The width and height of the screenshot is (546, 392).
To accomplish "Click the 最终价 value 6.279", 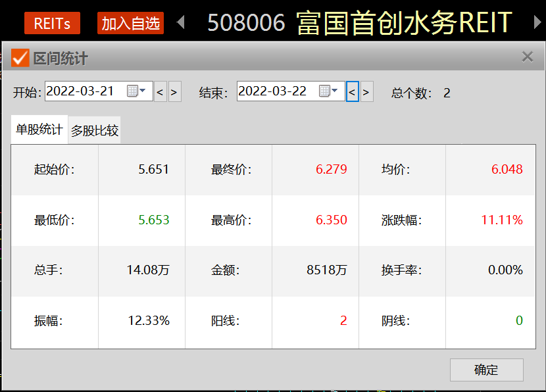I will 331,169.
